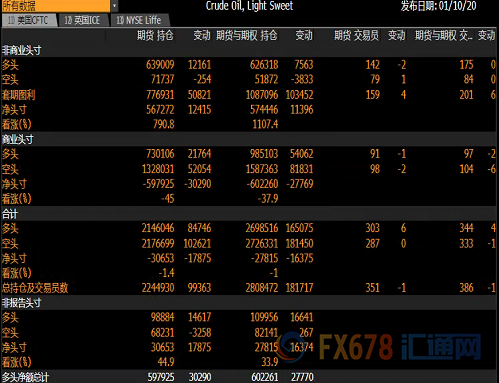Open the 所有数据 dropdown arrow
Screen dimensions: 499x383
coord(114,6)
